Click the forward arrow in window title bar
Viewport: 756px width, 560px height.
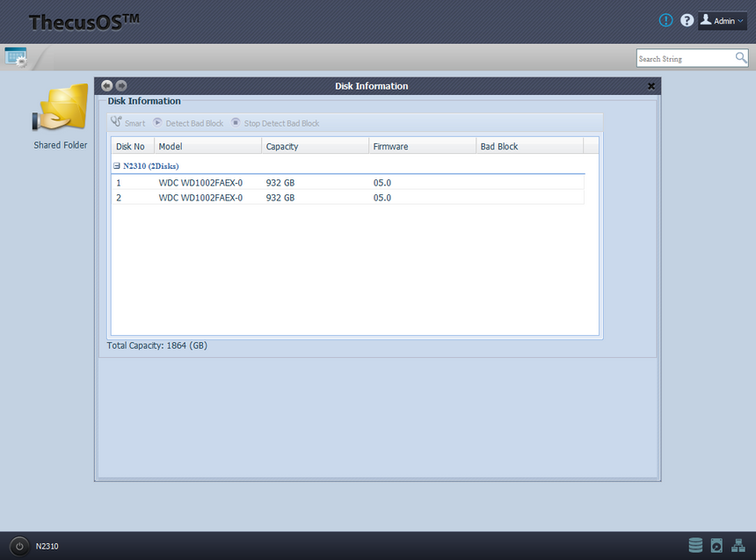point(121,85)
